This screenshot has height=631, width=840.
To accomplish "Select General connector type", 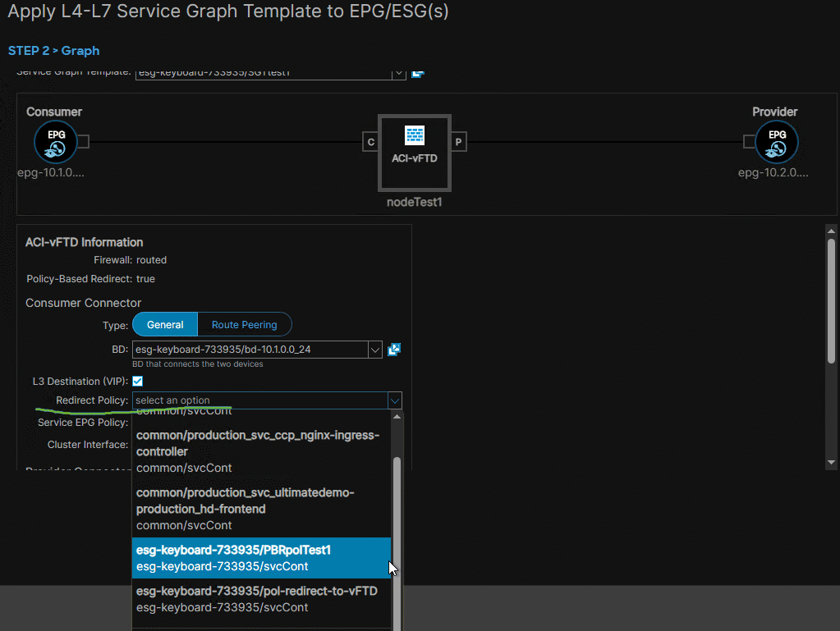I will (x=165, y=324).
